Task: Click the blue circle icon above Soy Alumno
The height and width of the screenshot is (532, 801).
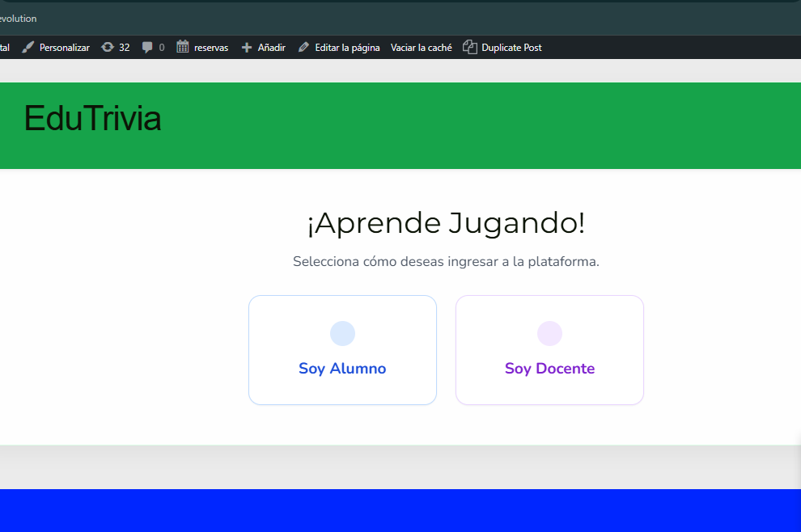Action: pyautogui.click(x=342, y=333)
